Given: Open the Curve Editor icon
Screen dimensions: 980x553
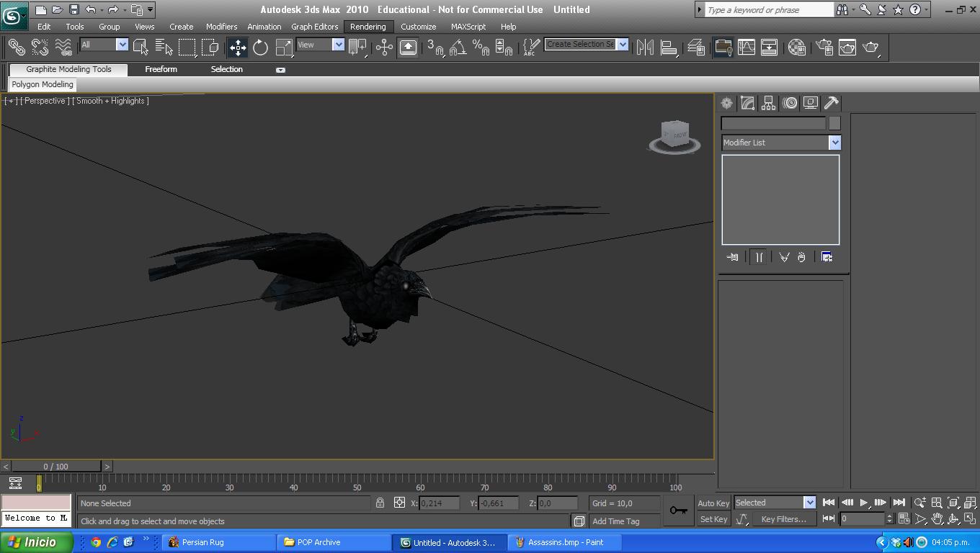Looking at the screenshot, I should (746, 48).
